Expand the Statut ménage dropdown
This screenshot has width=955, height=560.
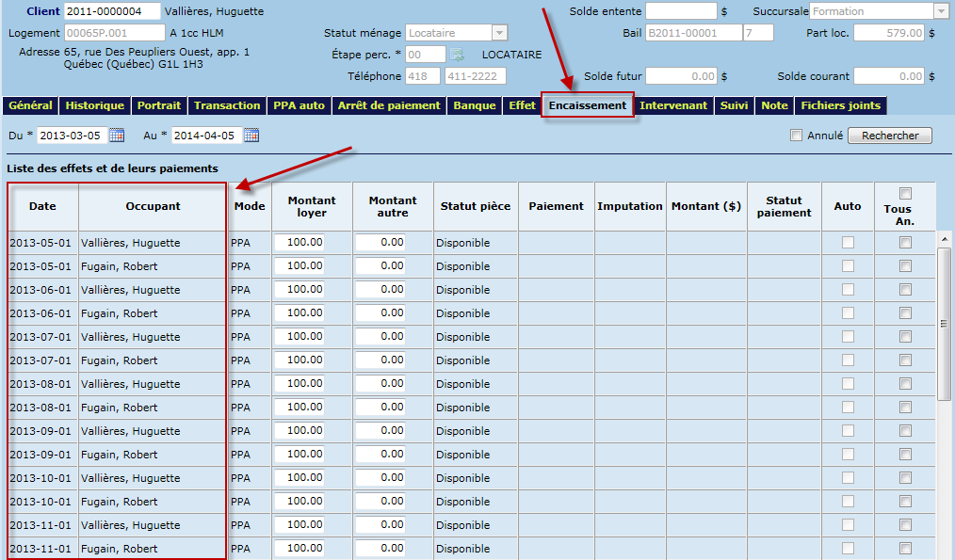click(x=499, y=33)
